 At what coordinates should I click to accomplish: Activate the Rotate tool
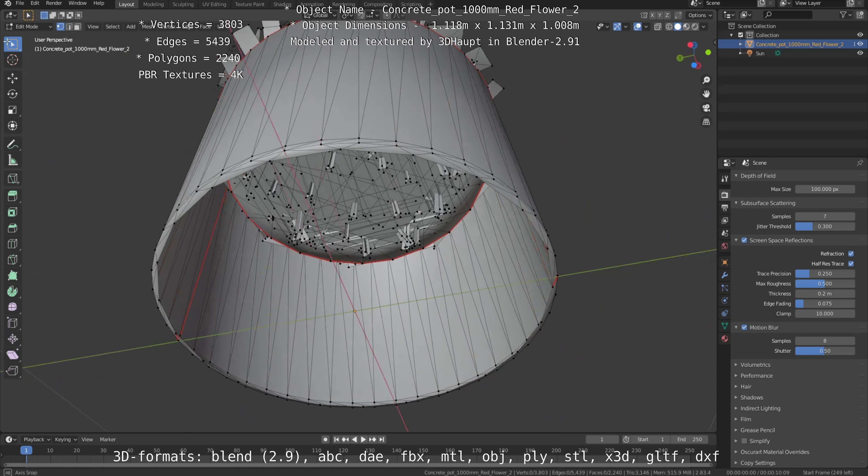pyautogui.click(x=13, y=94)
